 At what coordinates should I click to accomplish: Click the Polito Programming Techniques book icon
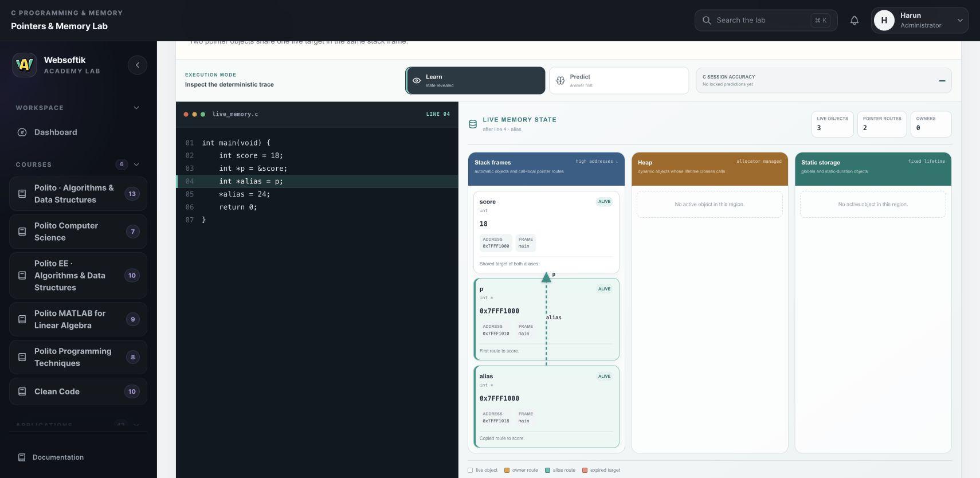click(22, 357)
